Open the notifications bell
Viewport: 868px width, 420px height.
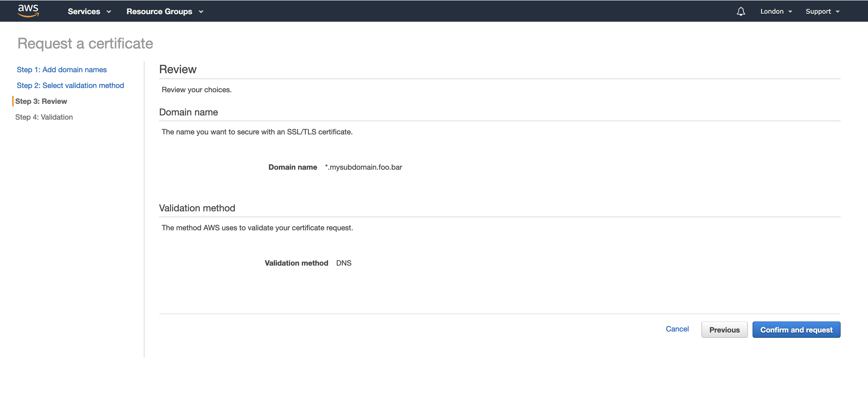click(741, 11)
